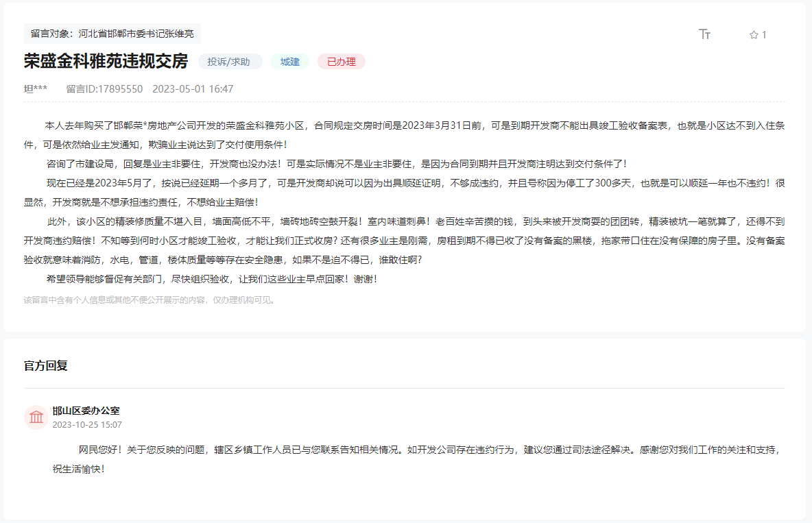Click the paragraph starting 本人去年购买了
The height and width of the screenshot is (523, 812).
point(405,135)
